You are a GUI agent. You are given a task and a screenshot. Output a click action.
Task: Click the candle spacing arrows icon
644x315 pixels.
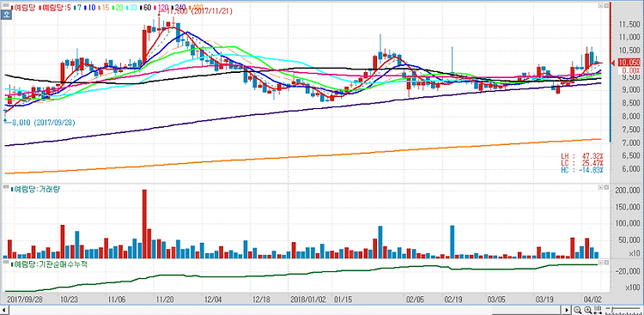tap(598, 310)
